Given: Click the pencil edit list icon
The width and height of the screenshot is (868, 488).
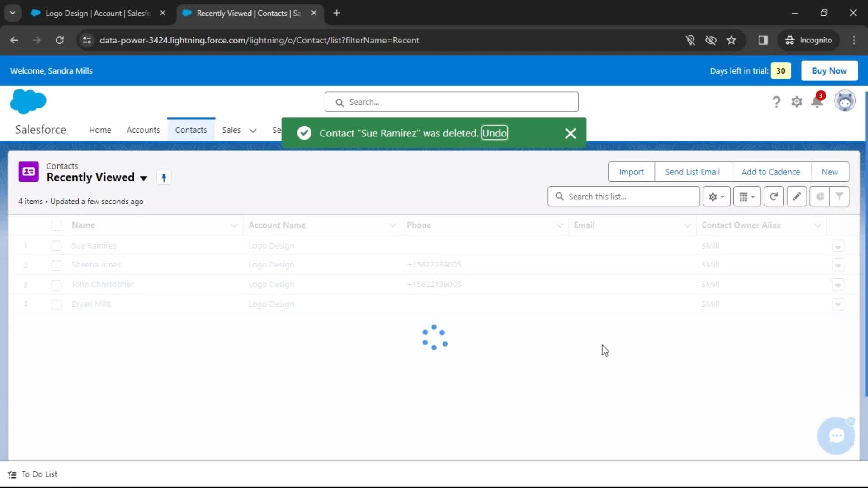Looking at the screenshot, I should 797,197.
